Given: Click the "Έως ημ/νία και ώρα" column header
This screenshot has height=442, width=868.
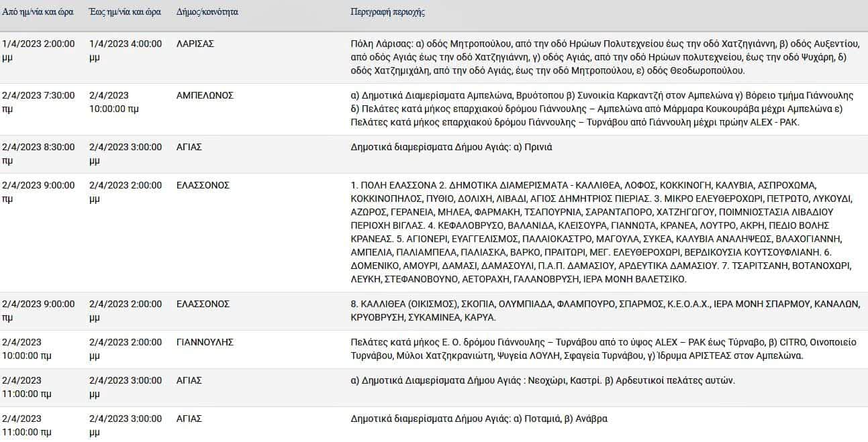Looking at the screenshot, I should click(x=124, y=12).
